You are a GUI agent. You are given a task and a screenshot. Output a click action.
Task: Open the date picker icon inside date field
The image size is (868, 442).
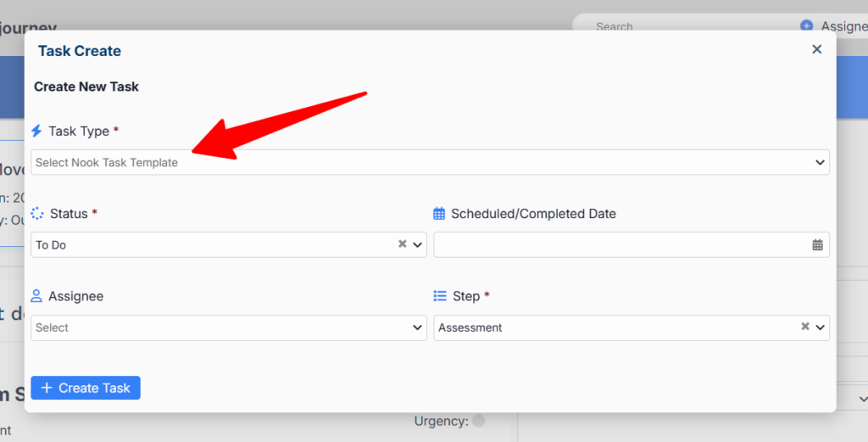click(817, 245)
